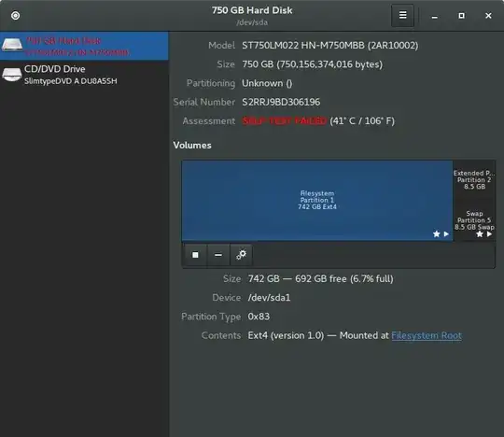This screenshot has width=504, height=437.
Task: Select the Filesystem Partition 1 volume block
Action: pos(317,200)
